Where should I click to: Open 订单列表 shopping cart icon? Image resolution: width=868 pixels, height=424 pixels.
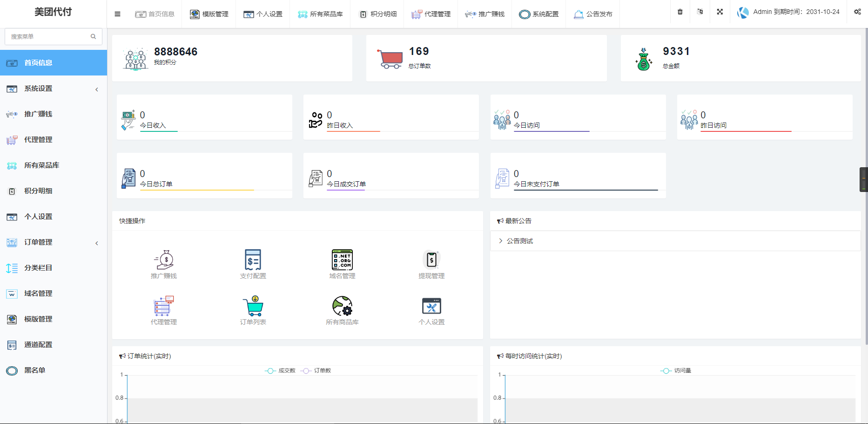coord(253,306)
